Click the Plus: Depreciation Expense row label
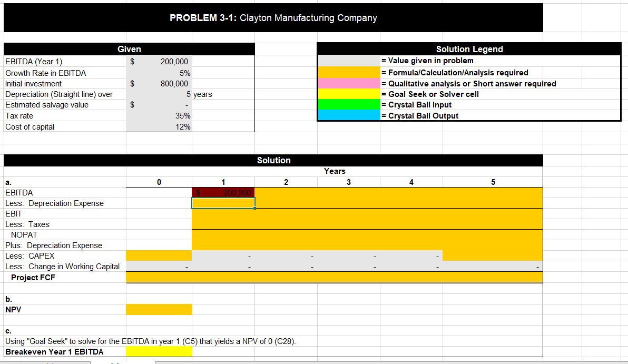 (54, 245)
